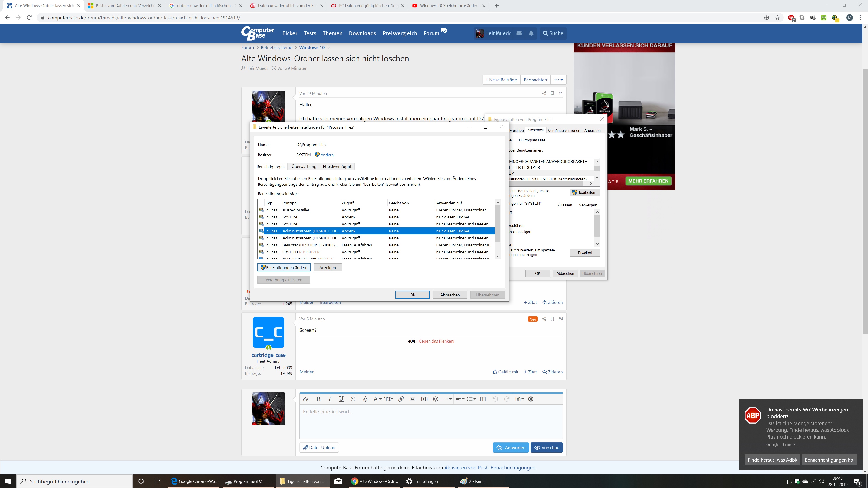Screen dimensions: 868x488
Task: Click the share icon on post #1
Action: pyautogui.click(x=544, y=93)
